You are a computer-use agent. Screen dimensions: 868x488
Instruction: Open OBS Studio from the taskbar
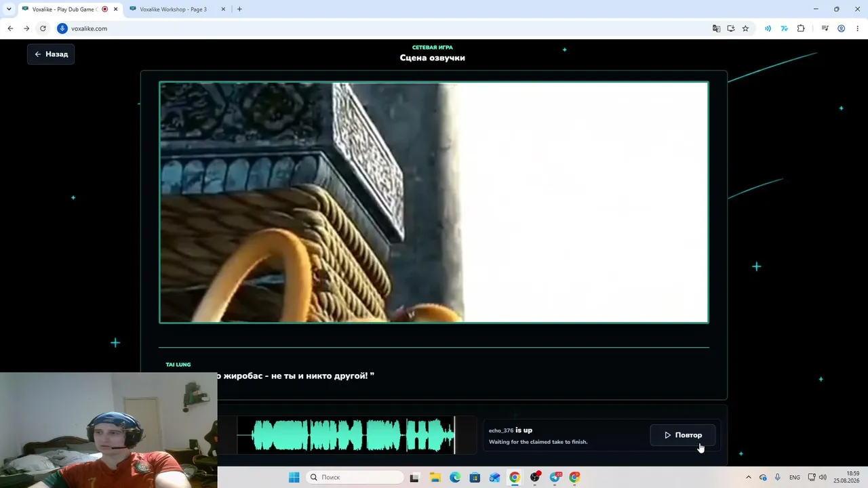click(x=535, y=477)
